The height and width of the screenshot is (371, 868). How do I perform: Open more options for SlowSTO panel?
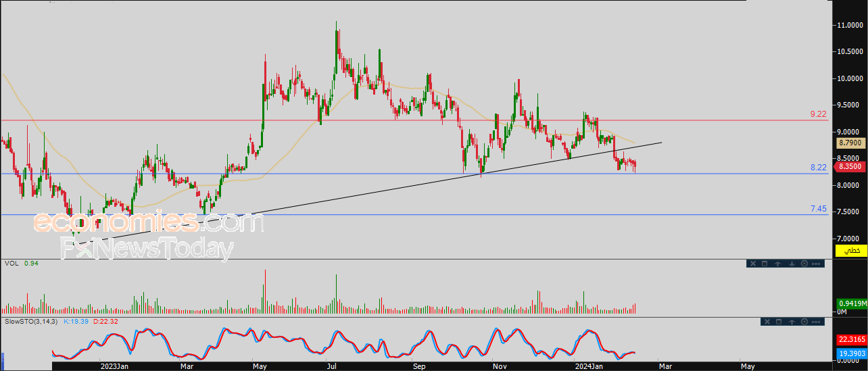(x=816, y=322)
